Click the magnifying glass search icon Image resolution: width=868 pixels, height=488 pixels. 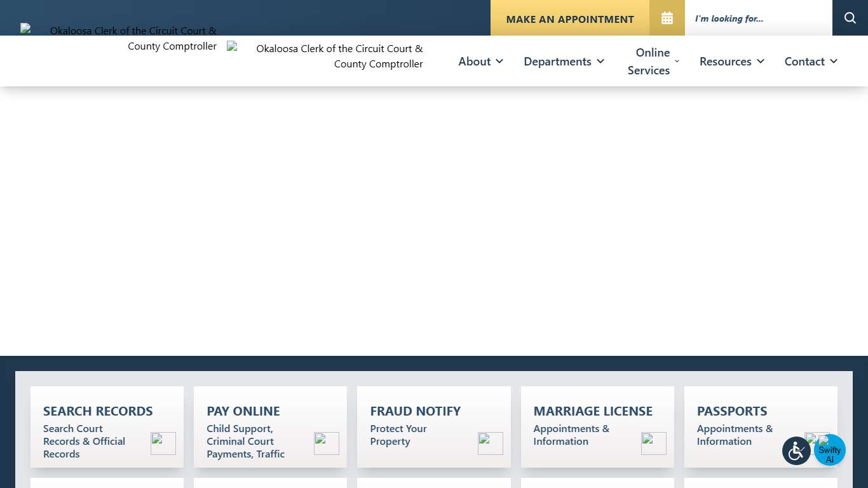pyautogui.click(x=850, y=18)
